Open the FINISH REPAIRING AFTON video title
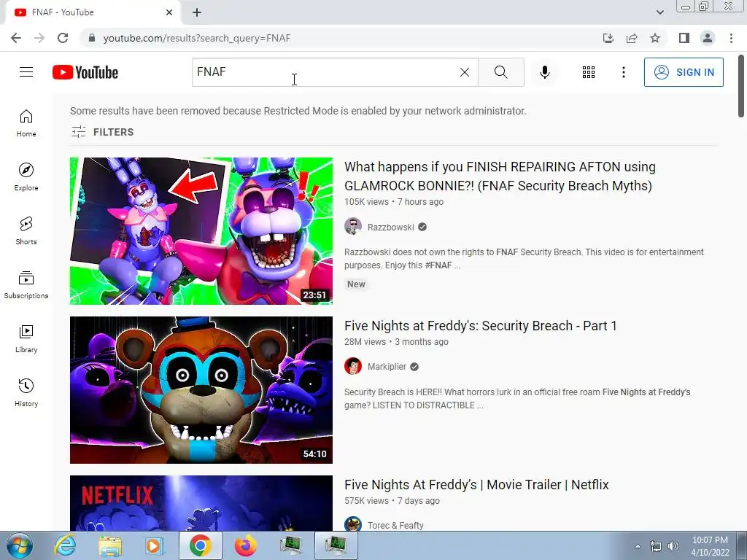This screenshot has height=560, width=747. [x=500, y=176]
